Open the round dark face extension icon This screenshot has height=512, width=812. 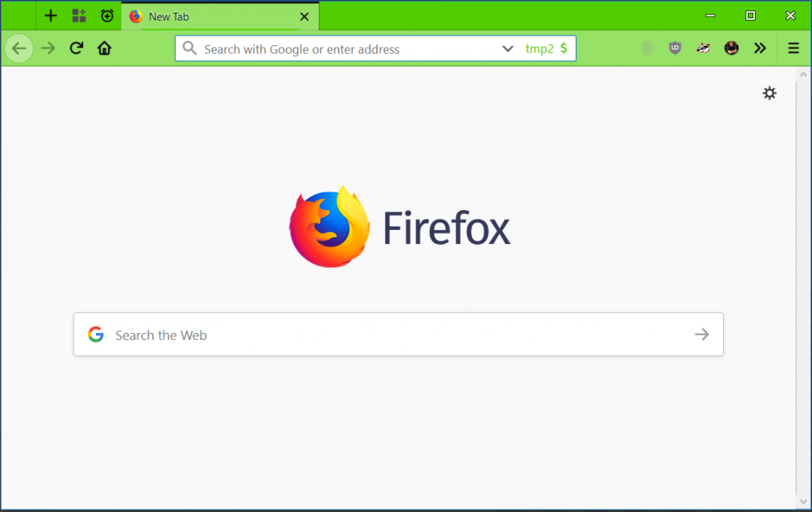[x=731, y=48]
